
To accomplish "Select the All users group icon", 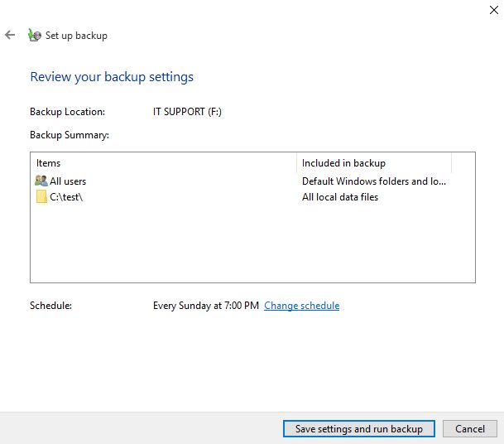I will click(41, 181).
